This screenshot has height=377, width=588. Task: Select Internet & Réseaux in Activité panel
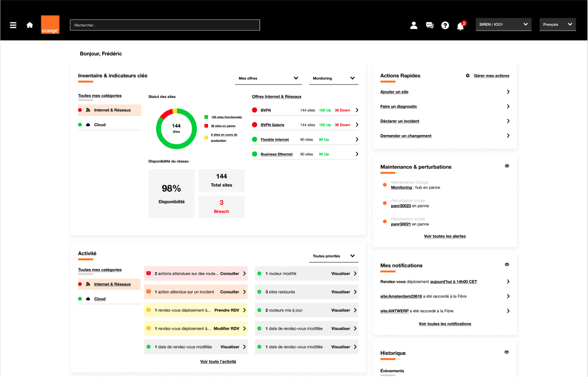coord(112,284)
